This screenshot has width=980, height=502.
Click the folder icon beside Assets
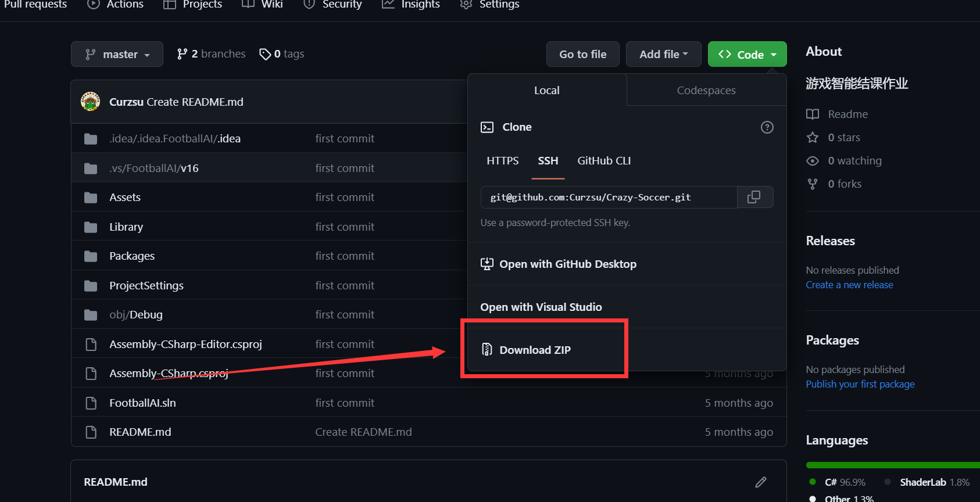click(91, 198)
